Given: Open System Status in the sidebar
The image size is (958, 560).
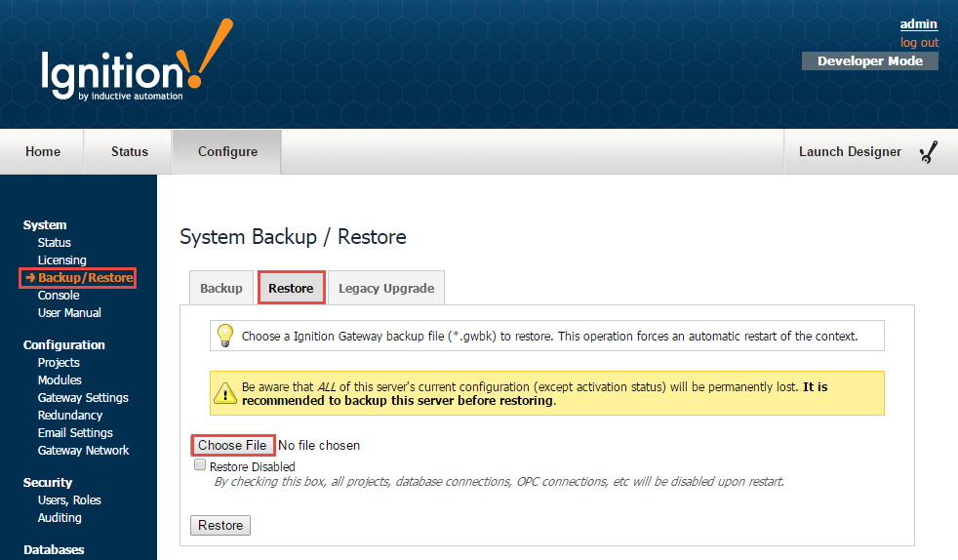Looking at the screenshot, I should 54,243.
